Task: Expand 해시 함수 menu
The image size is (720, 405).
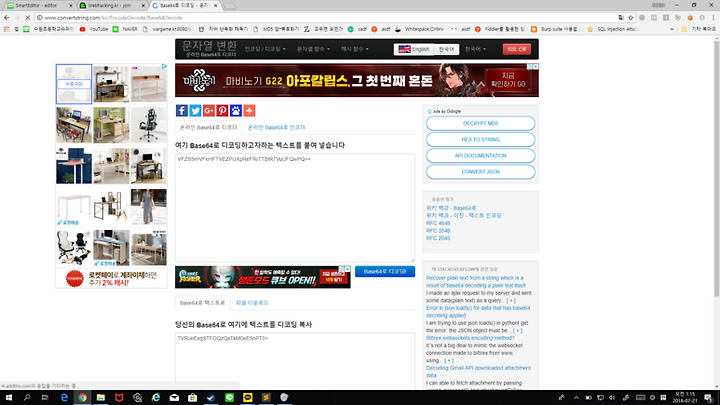Action: click(354, 49)
